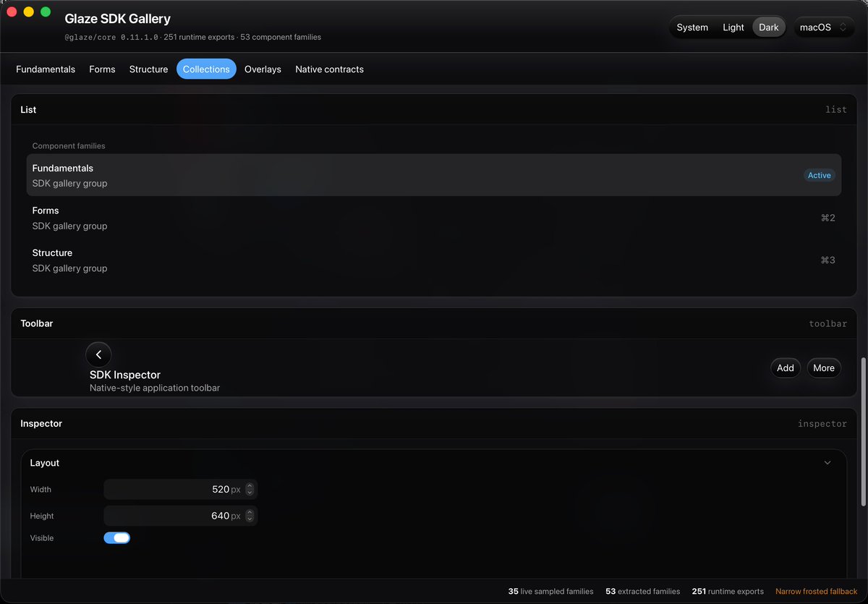Click the SDK Inspector toolbar title
868x604 pixels.
(x=125, y=375)
